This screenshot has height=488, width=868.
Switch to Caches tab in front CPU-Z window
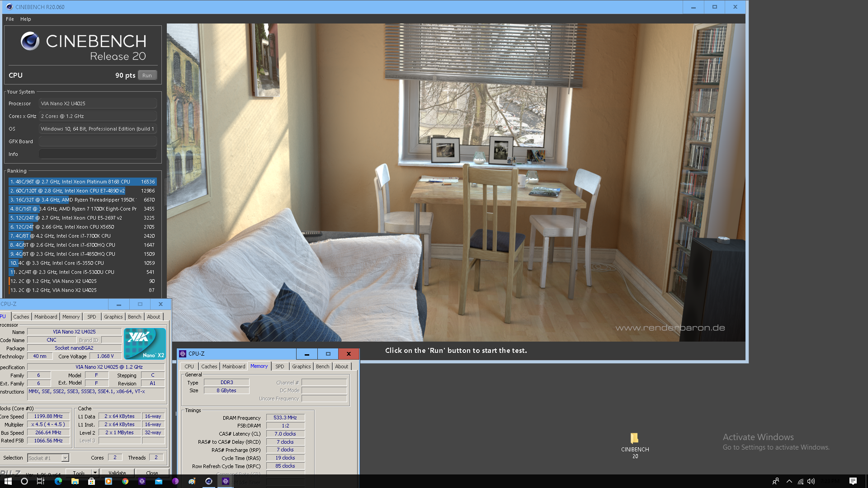209,366
